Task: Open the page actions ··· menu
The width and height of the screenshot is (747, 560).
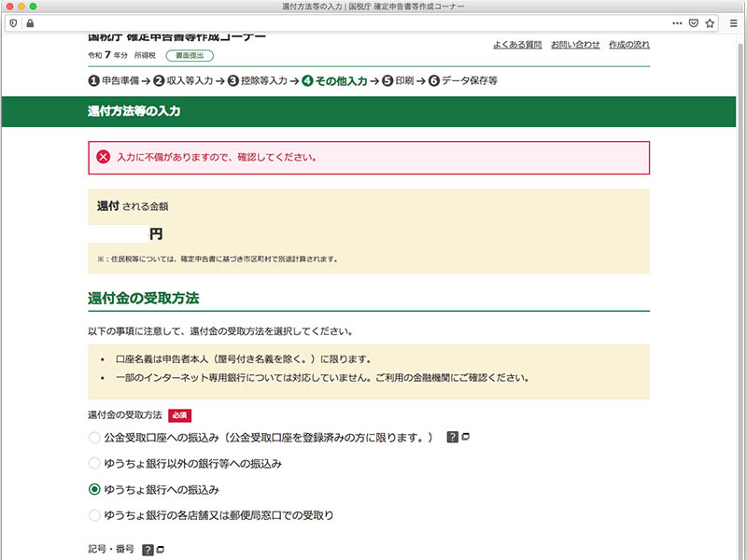Action: 677,22
